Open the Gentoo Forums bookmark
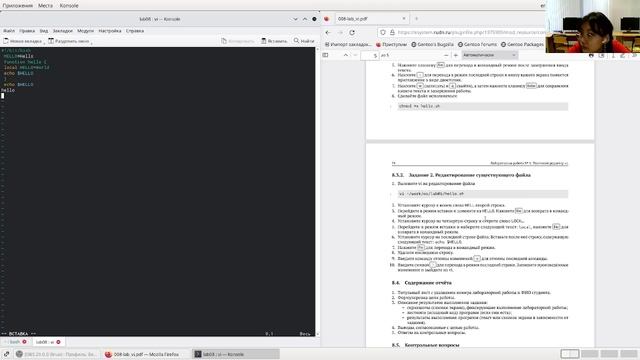Image resolution: width=640 pixels, height=360 pixels. [478, 44]
